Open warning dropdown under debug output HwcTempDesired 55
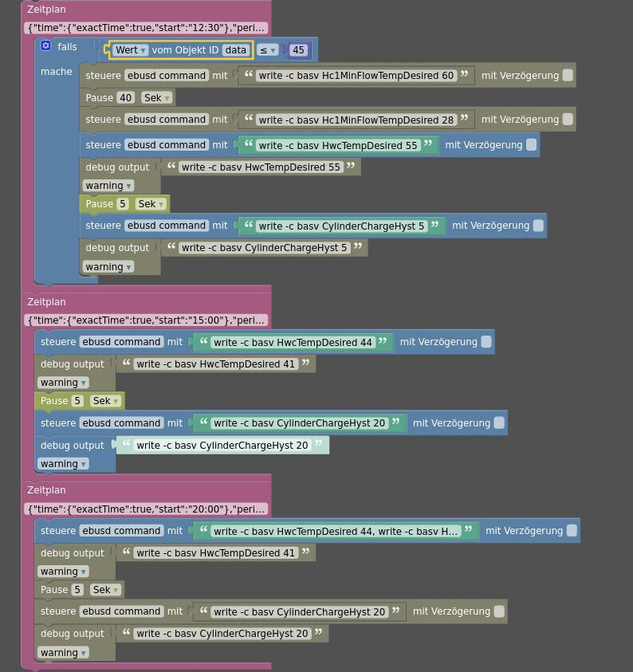Viewport: 633px width, 672px height. click(x=108, y=186)
